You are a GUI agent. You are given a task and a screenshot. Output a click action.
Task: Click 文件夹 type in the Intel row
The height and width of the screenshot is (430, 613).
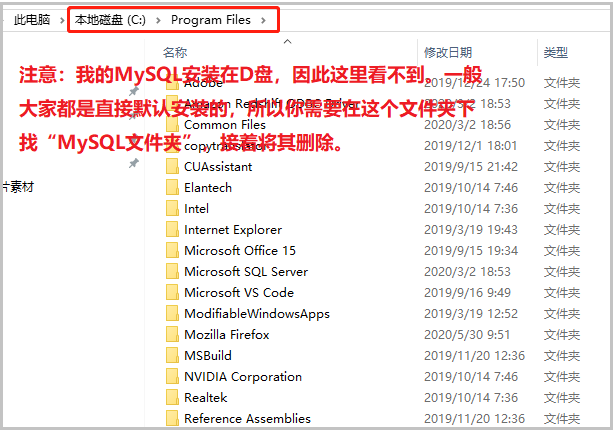562,209
